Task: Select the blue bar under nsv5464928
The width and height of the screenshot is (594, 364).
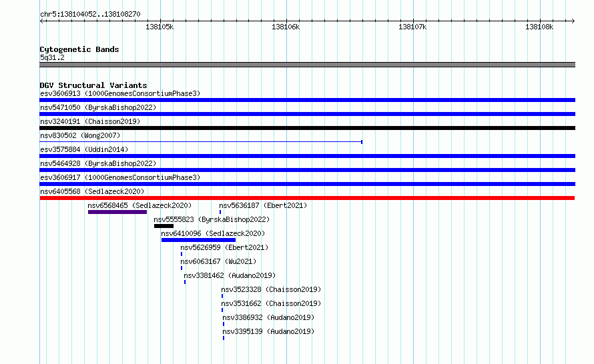Action: tap(307, 170)
